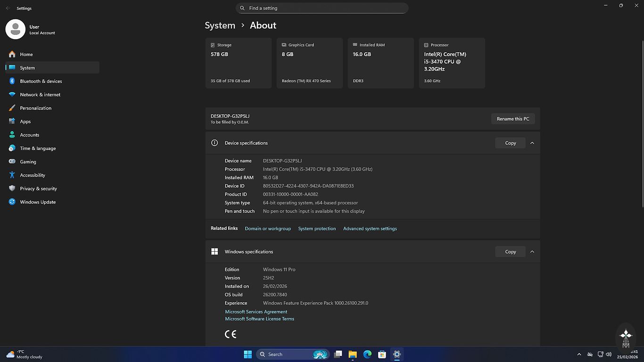Screen dimensions: 644x362
Task: Open Bluetooth & devices settings
Action: point(41,81)
